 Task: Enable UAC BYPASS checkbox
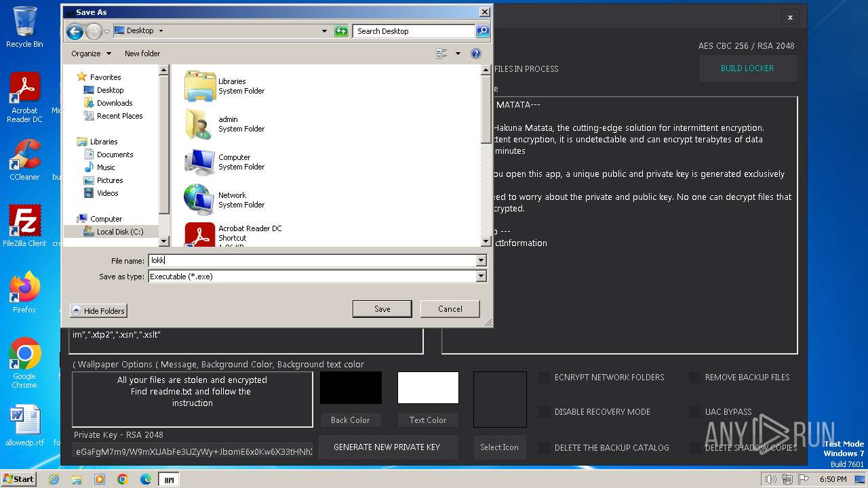click(x=694, y=412)
